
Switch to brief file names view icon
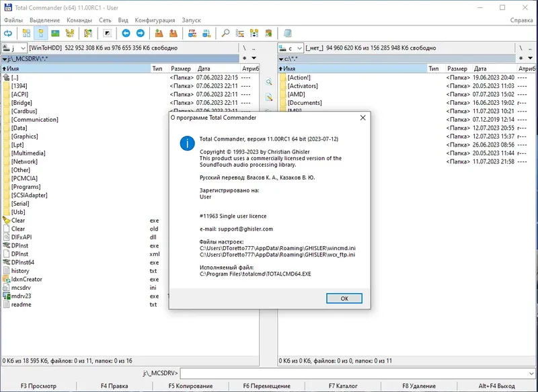tap(26, 33)
